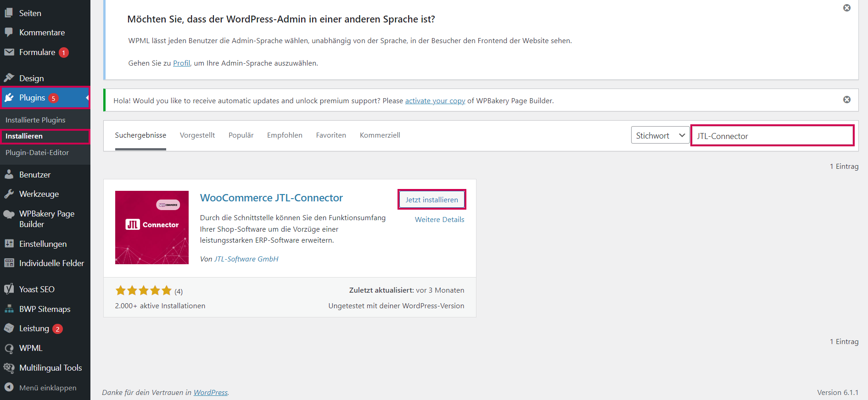
Task: Dismiss the WPBakery activation notice
Action: pyautogui.click(x=847, y=100)
